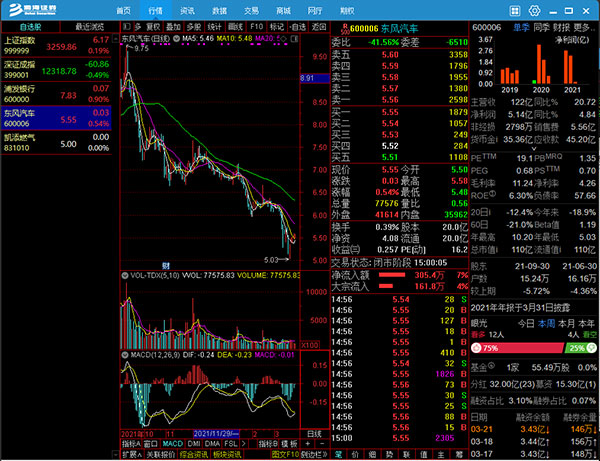Select the 最近浏览 tab
This screenshot has height=461, width=600.
[x=90, y=26]
